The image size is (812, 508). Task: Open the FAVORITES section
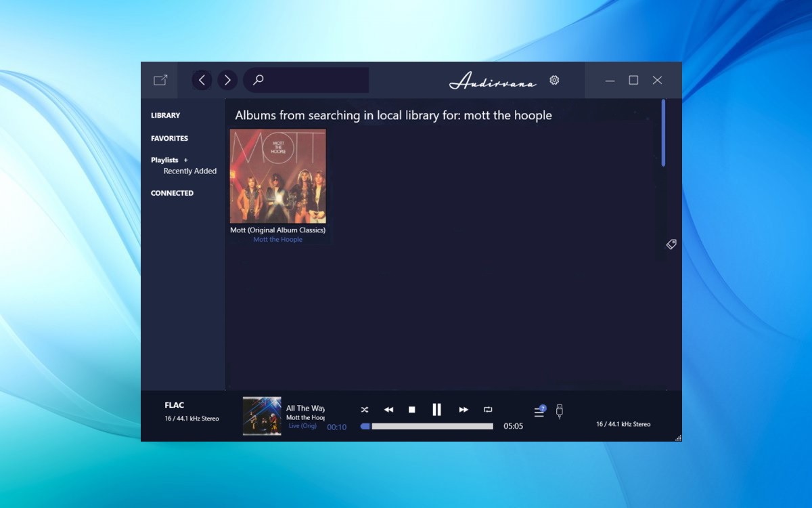click(169, 138)
